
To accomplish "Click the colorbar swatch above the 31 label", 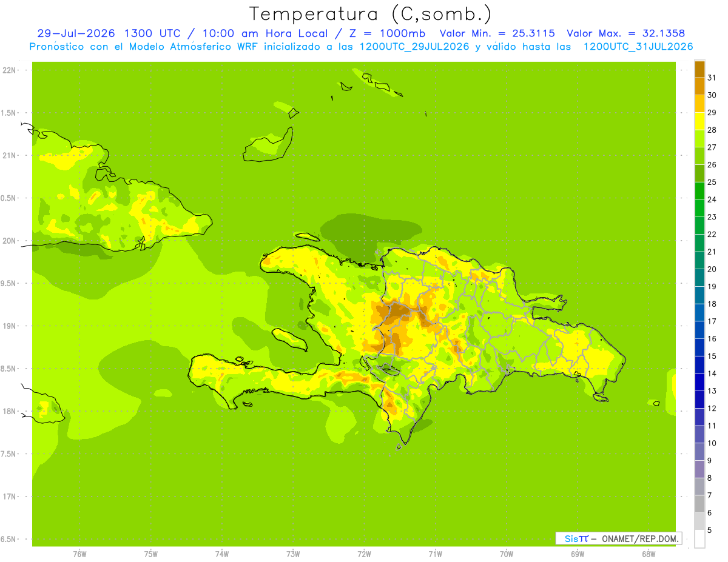I will (699, 69).
